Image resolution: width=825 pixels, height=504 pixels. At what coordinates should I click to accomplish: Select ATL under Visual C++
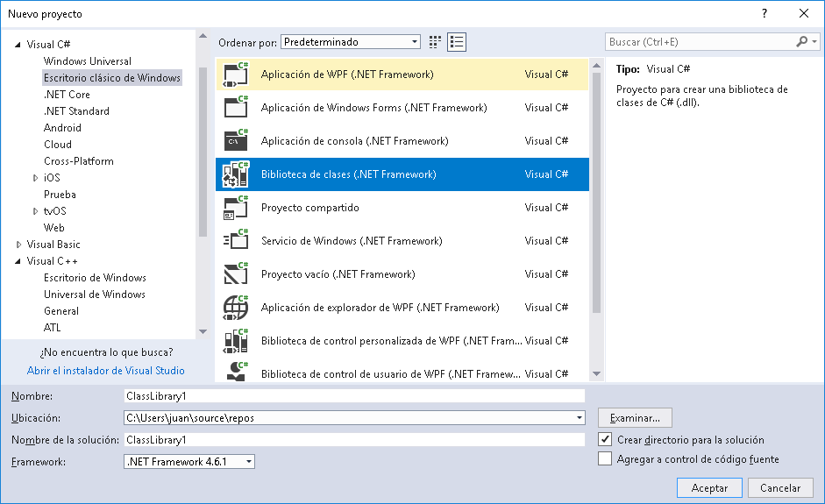[x=52, y=328]
